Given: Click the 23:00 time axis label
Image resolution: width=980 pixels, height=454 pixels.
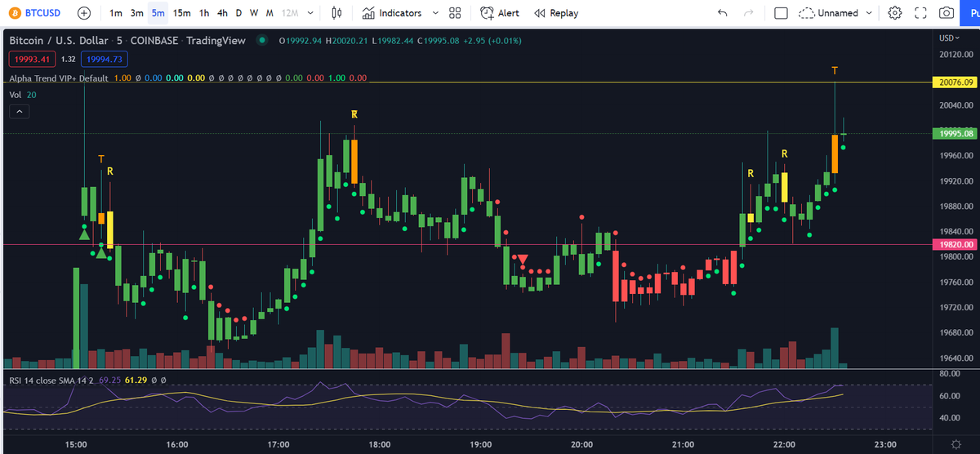Looking at the screenshot, I should coord(884,445).
